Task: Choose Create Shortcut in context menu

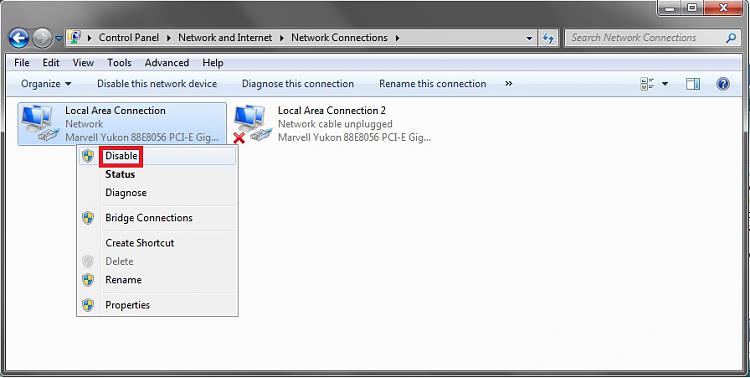Action: pos(157,243)
